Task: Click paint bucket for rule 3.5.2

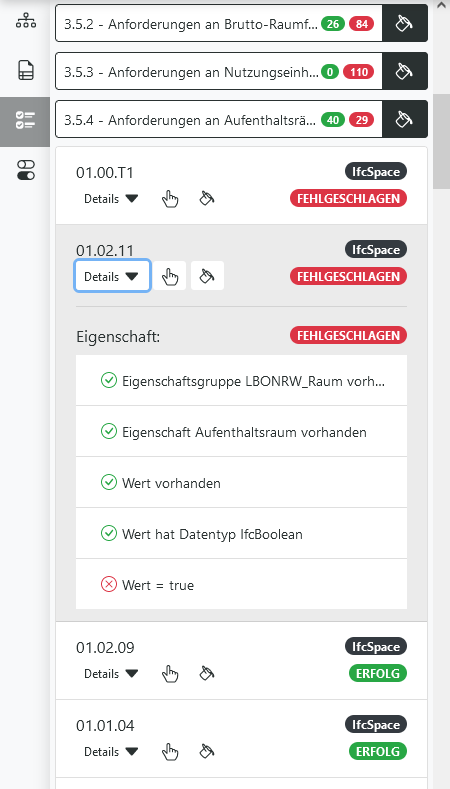Action: (x=405, y=23)
